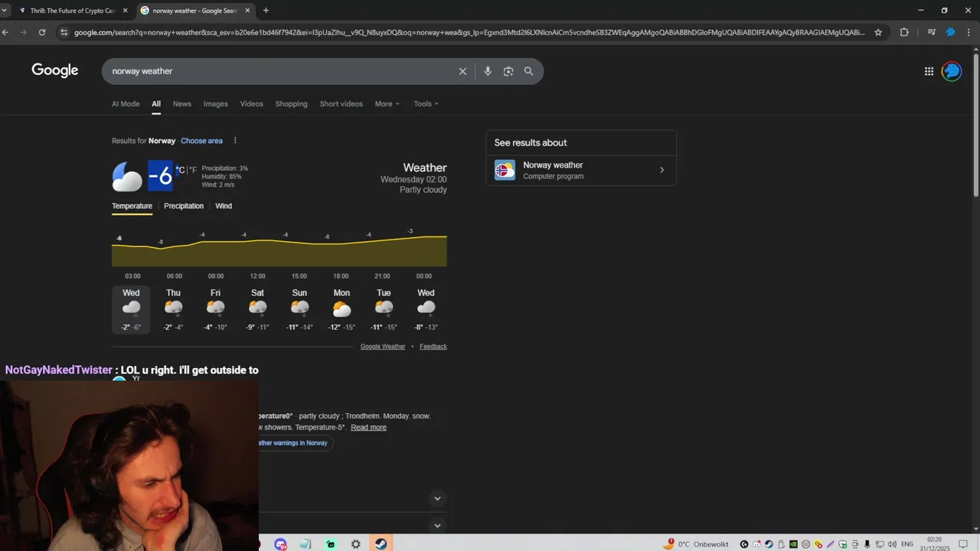Go to the Google logo homepage
Viewport: 980px width, 551px height.
tap(55, 70)
